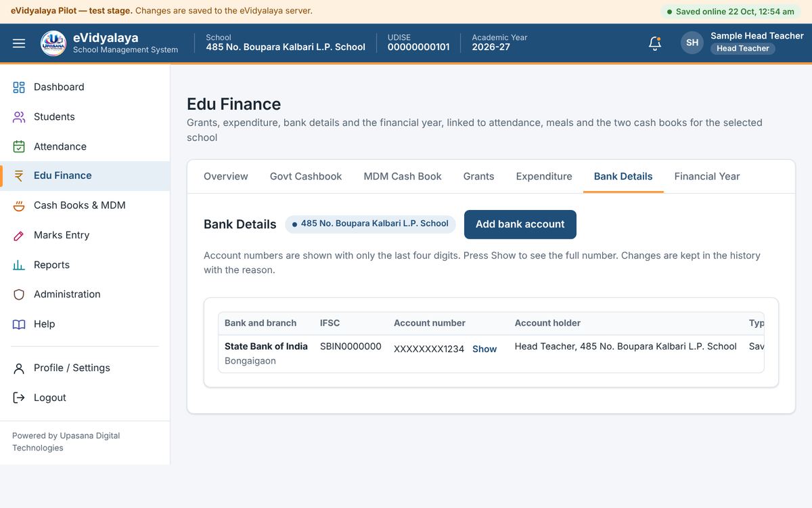Click the Account holder column header
The image size is (812, 508).
click(x=547, y=323)
